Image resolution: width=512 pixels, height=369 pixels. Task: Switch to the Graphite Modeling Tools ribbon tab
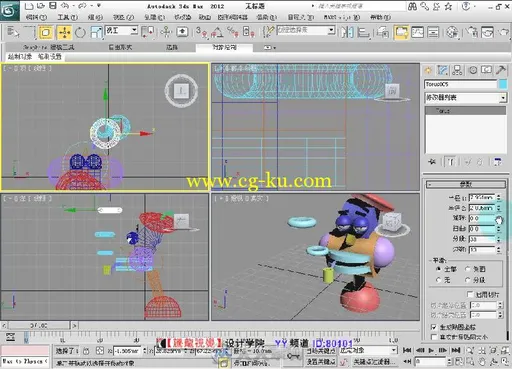tap(49, 47)
